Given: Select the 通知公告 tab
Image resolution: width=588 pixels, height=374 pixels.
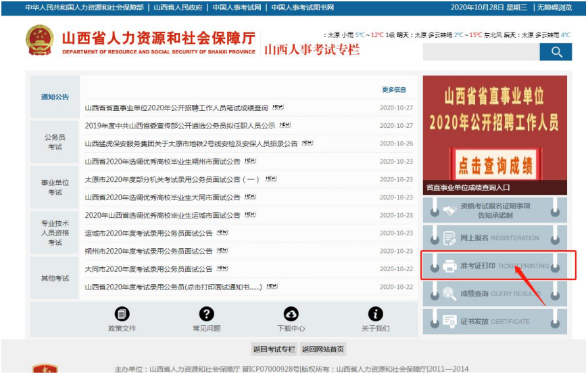Looking at the screenshot, I should pyautogui.click(x=55, y=97).
